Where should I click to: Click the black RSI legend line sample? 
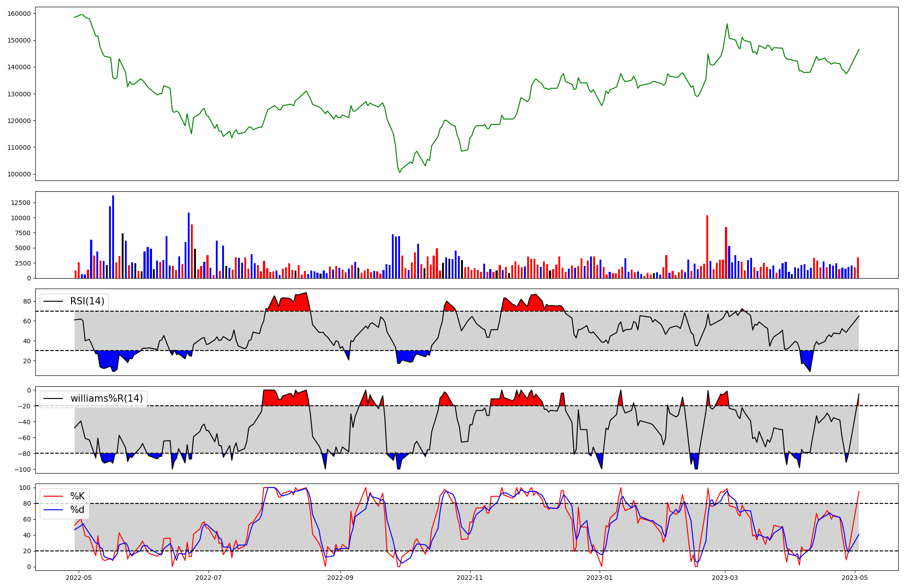pos(53,301)
